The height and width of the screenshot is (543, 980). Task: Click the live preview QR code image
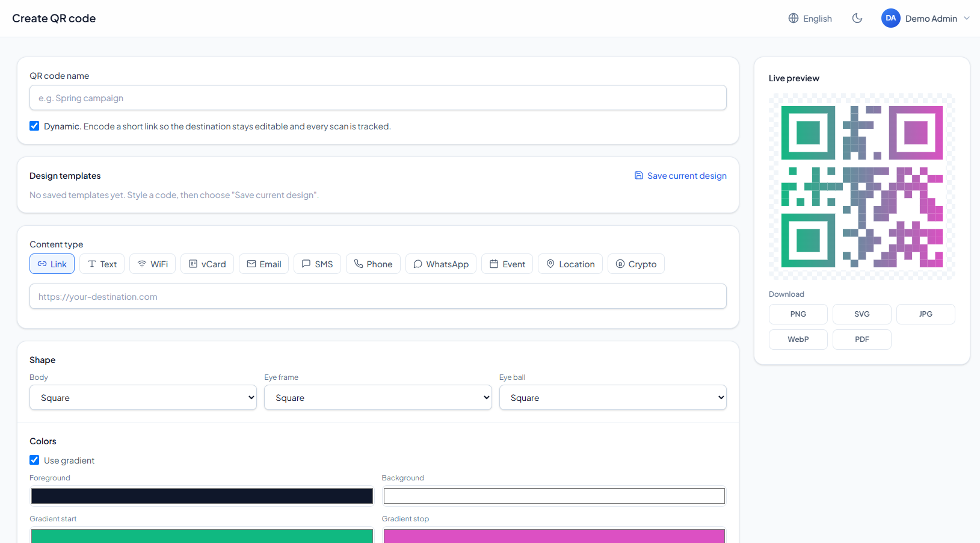[x=862, y=187]
